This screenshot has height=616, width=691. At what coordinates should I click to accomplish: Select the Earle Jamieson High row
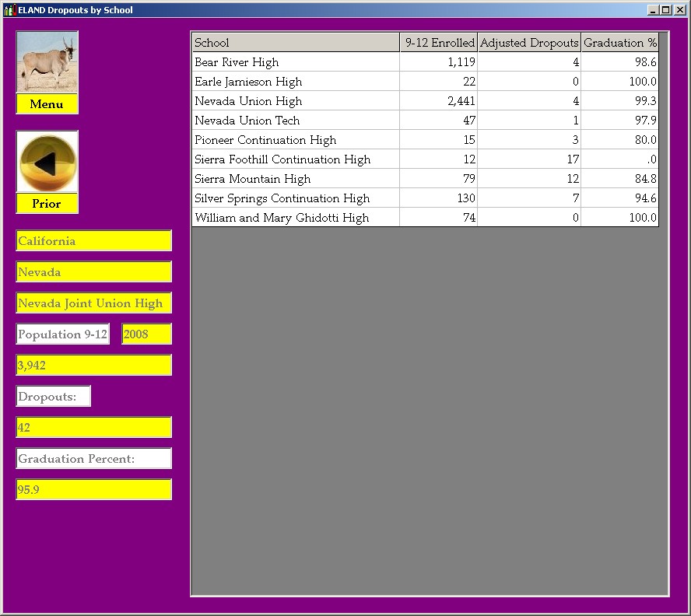pos(426,82)
